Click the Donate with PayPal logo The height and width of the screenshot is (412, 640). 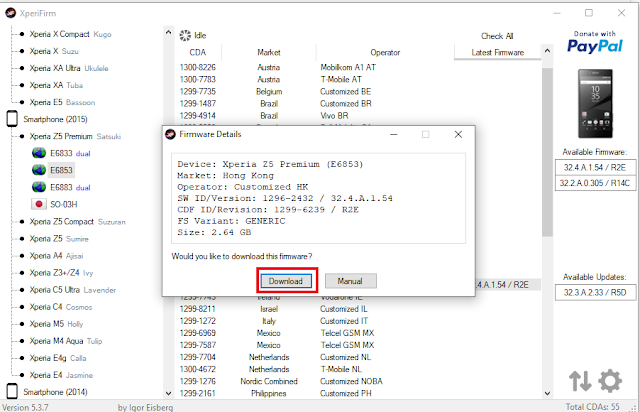click(x=595, y=42)
